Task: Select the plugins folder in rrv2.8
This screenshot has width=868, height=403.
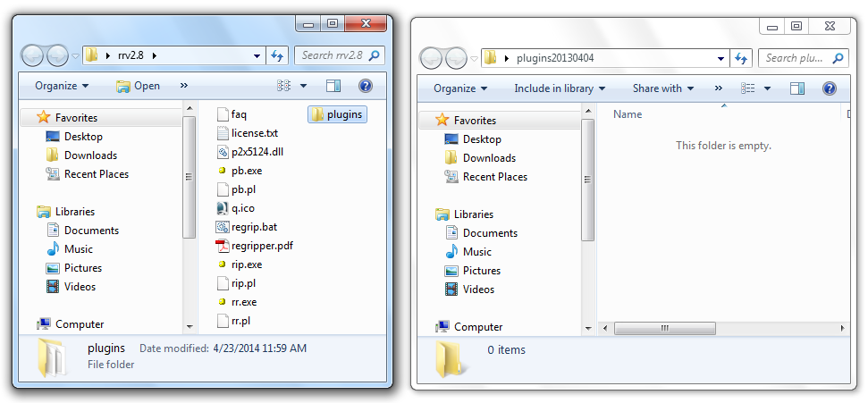Action: tap(337, 114)
